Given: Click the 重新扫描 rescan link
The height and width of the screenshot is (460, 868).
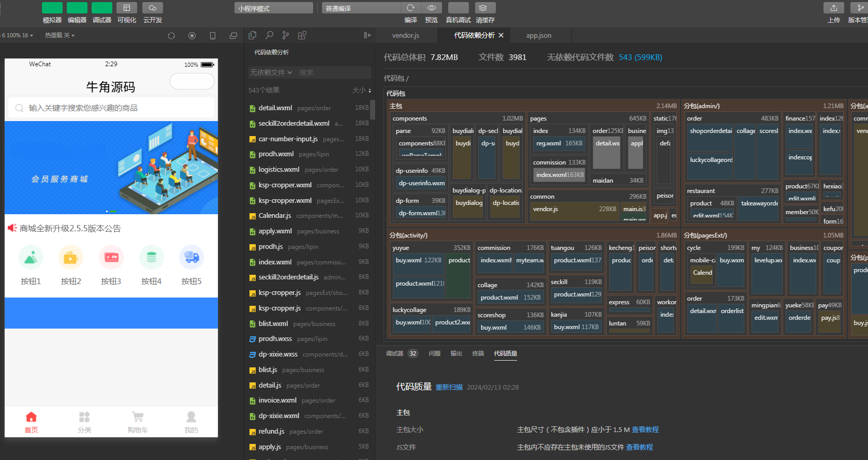Looking at the screenshot, I should pyautogui.click(x=449, y=388).
